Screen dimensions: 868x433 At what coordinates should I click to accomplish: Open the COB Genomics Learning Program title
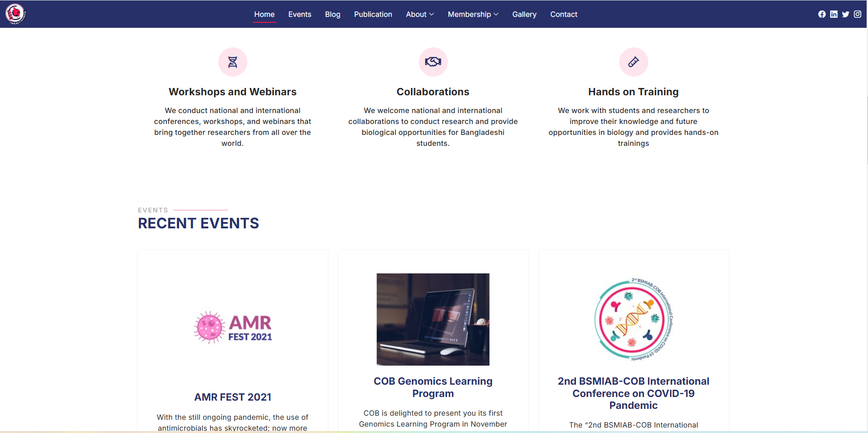tap(433, 387)
